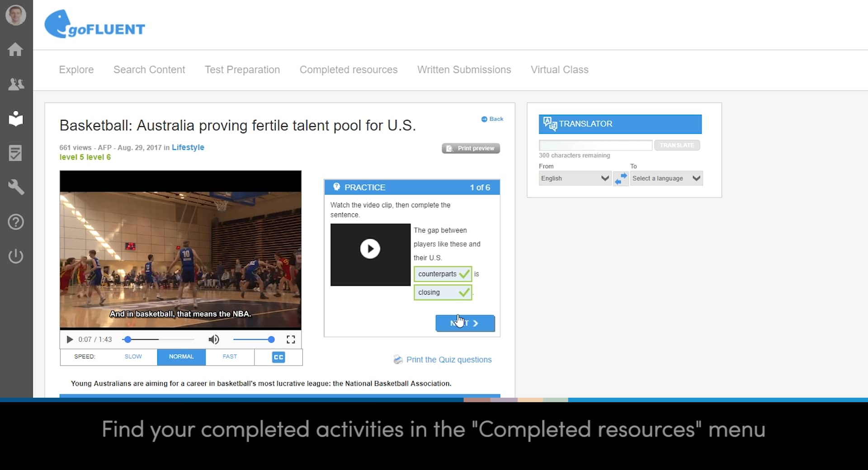Open the From language dropdown showing English
868x470 pixels.
coord(575,178)
